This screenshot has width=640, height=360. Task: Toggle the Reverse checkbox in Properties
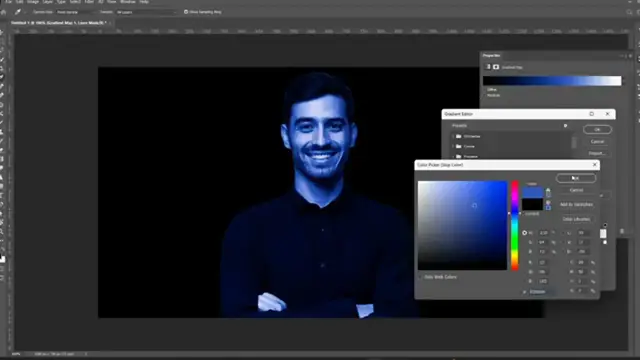(485, 95)
